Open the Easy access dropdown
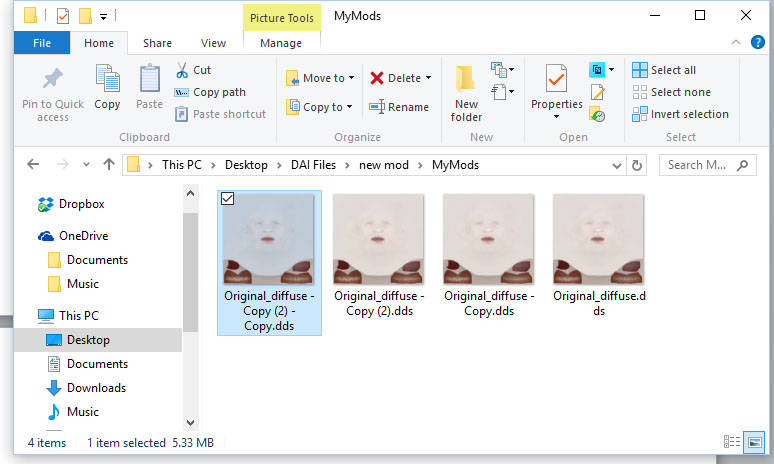The height and width of the screenshot is (464, 774). 503,92
